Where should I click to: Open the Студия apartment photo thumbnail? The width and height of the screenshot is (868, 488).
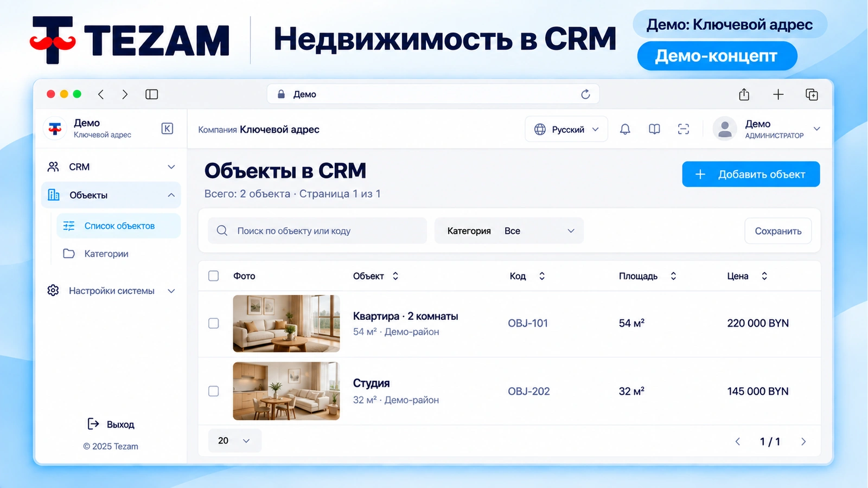pyautogui.click(x=286, y=391)
